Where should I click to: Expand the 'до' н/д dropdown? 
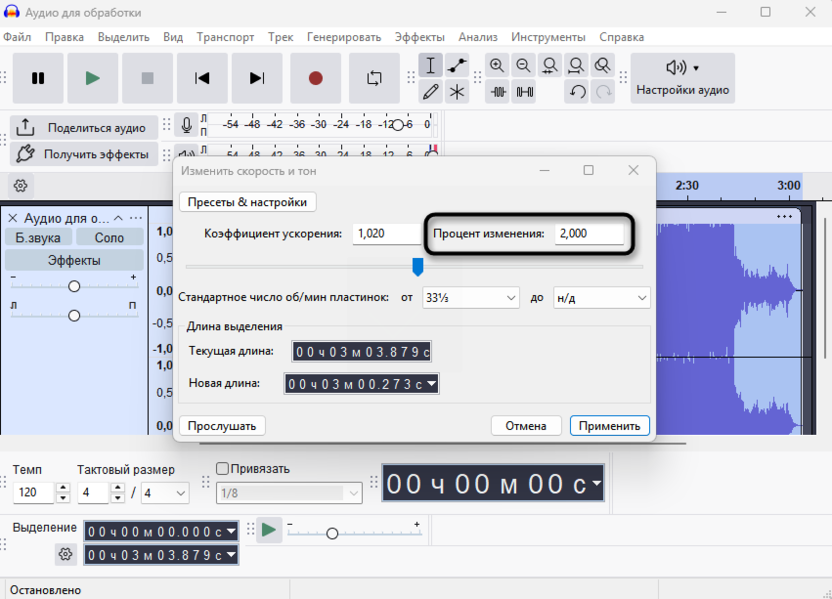[x=601, y=297]
